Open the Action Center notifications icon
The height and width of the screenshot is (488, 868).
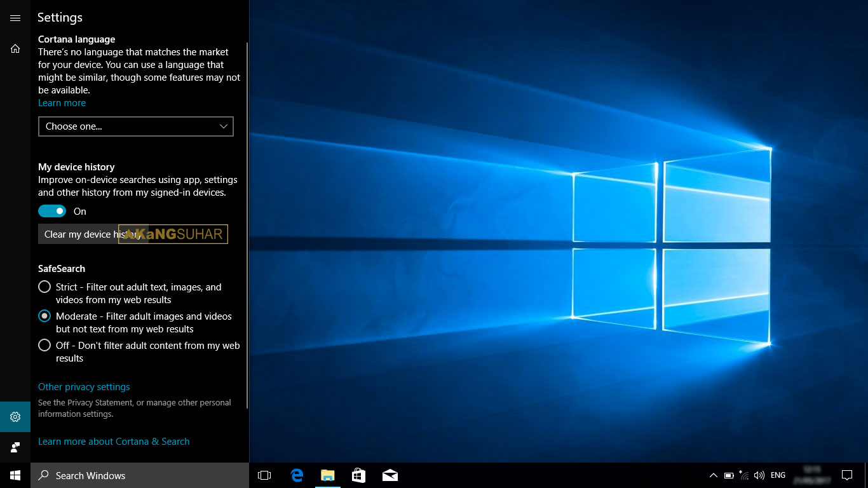click(x=846, y=475)
